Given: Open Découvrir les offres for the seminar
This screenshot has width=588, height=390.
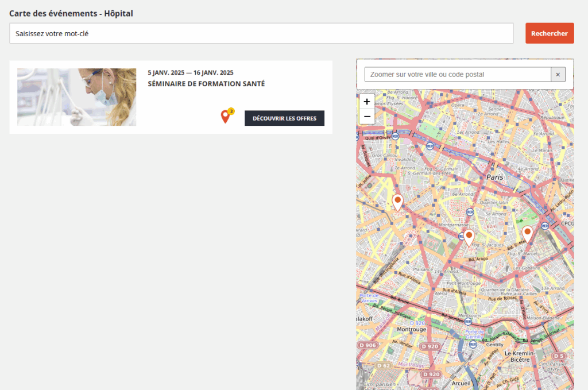Looking at the screenshot, I should coord(284,118).
